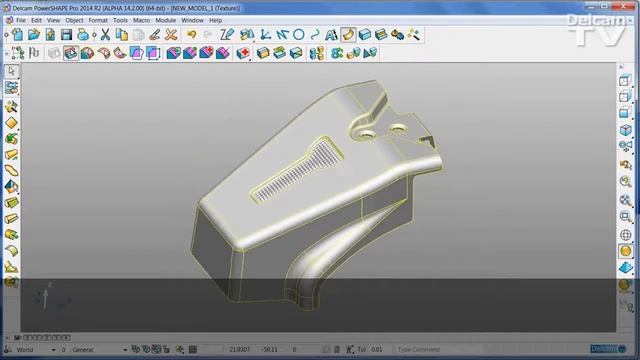The height and width of the screenshot is (360, 640).
Task: Open the Module menu
Action: (165, 20)
